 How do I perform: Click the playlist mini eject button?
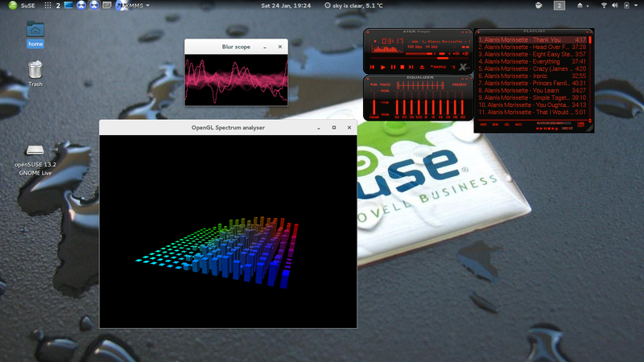(556, 129)
